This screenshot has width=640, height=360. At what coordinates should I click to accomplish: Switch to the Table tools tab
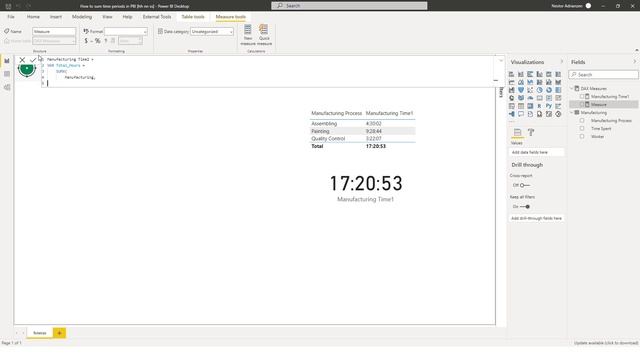point(193,17)
